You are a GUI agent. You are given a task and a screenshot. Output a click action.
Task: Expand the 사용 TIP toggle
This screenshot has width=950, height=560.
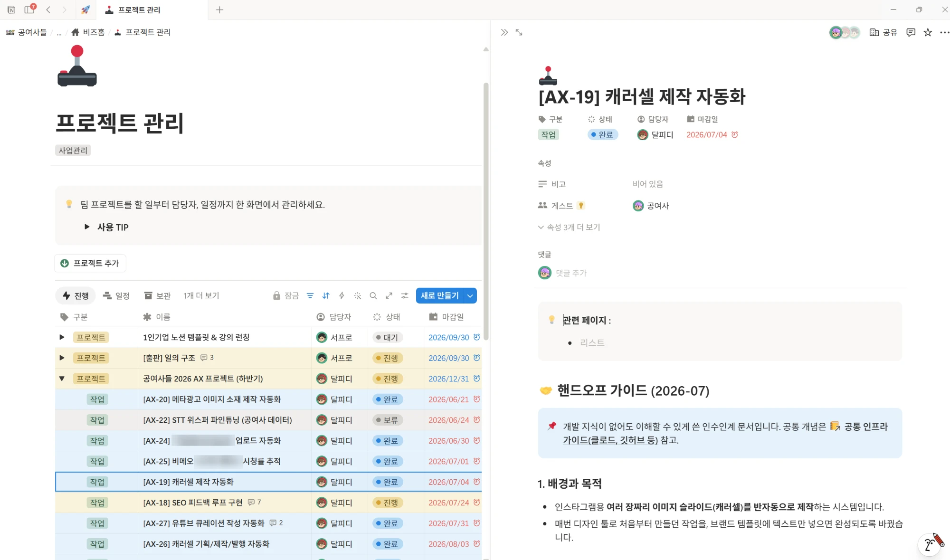click(x=87, y=227)
